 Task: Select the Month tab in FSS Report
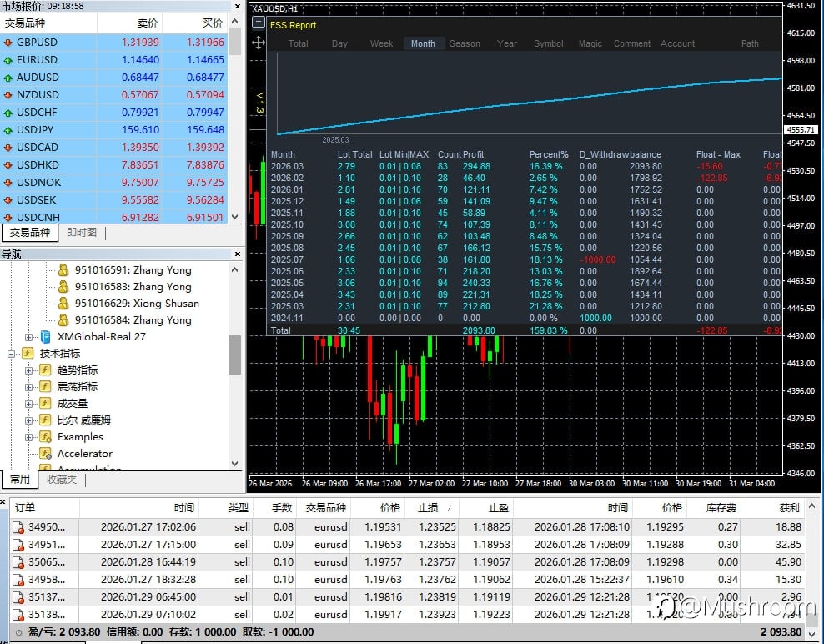pyautogui.click(x=423, y=43)
